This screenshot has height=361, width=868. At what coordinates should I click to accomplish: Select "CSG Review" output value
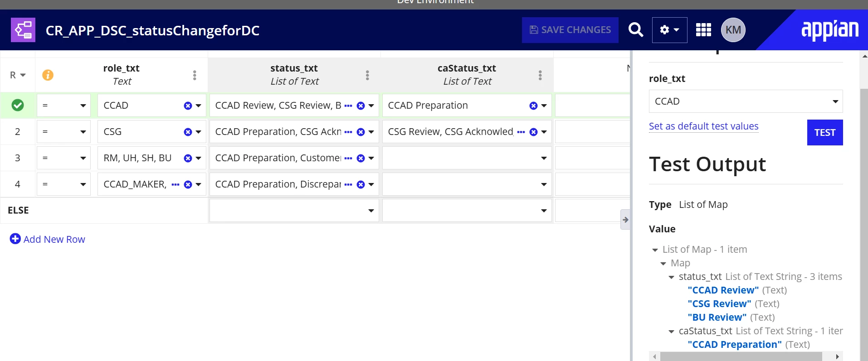coord(719,303)
